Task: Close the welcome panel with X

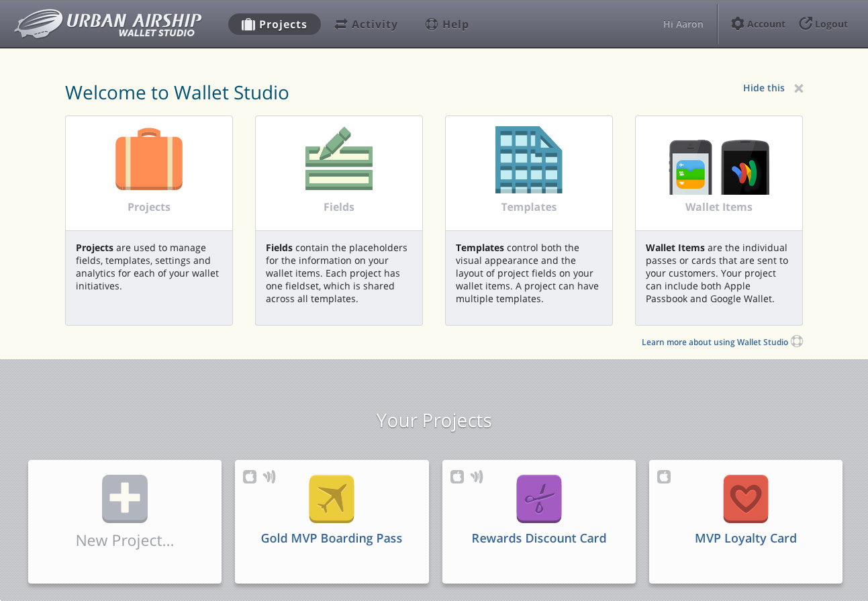Action: point(798,88)
